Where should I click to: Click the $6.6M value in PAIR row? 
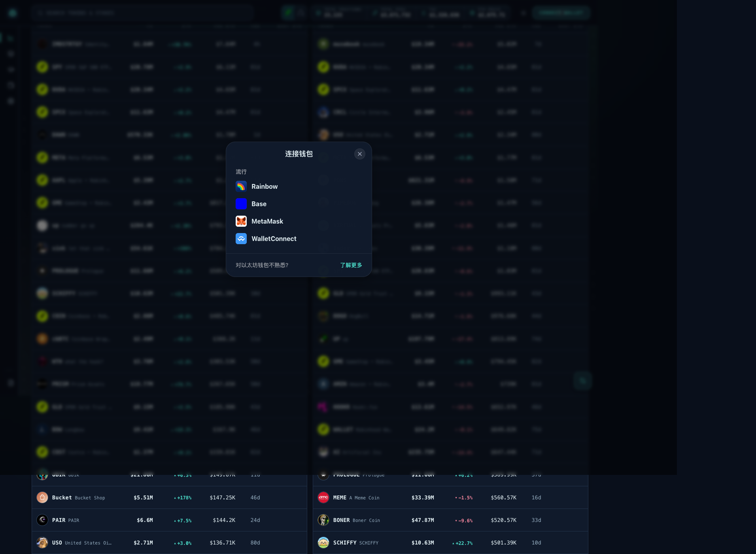click(145, 520)
